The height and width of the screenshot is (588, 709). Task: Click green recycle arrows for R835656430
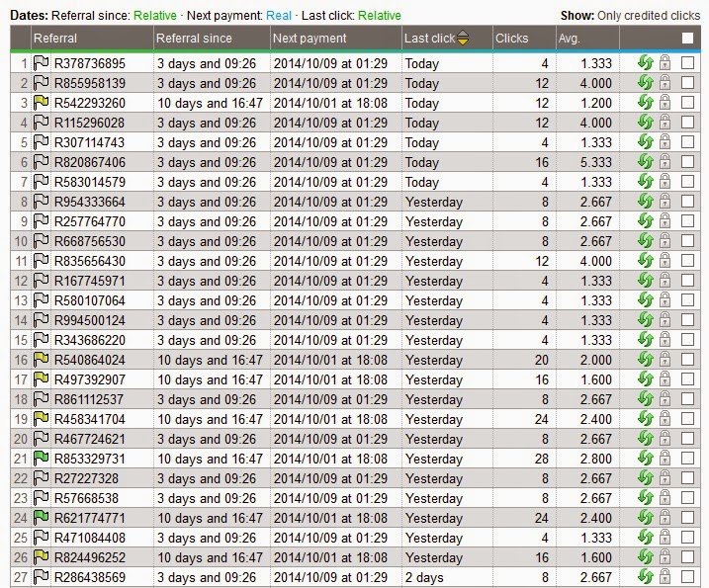point(646,261)
